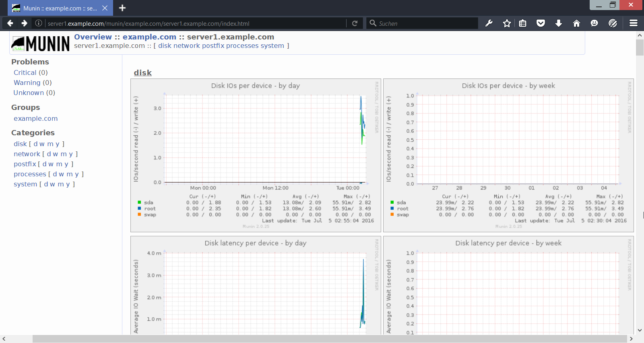Open postfix category in sidebar
This screenshot has height=343, width=644.
point(25,164)
